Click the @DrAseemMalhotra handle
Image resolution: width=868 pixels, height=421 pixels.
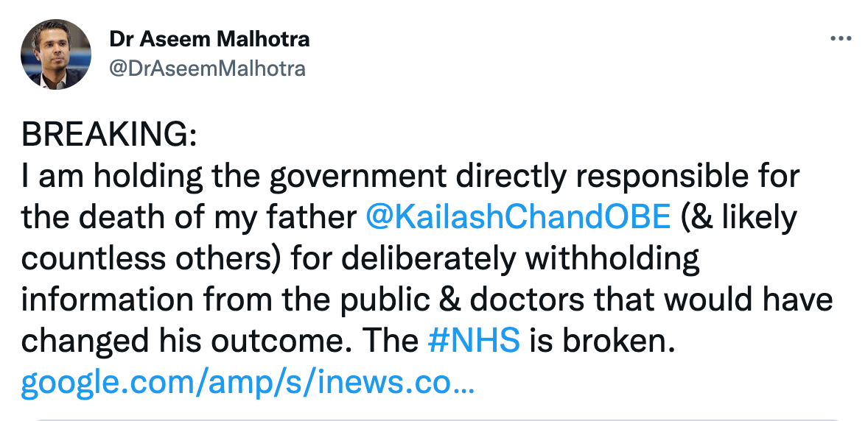pyautogui.click(x=207, y=68)
